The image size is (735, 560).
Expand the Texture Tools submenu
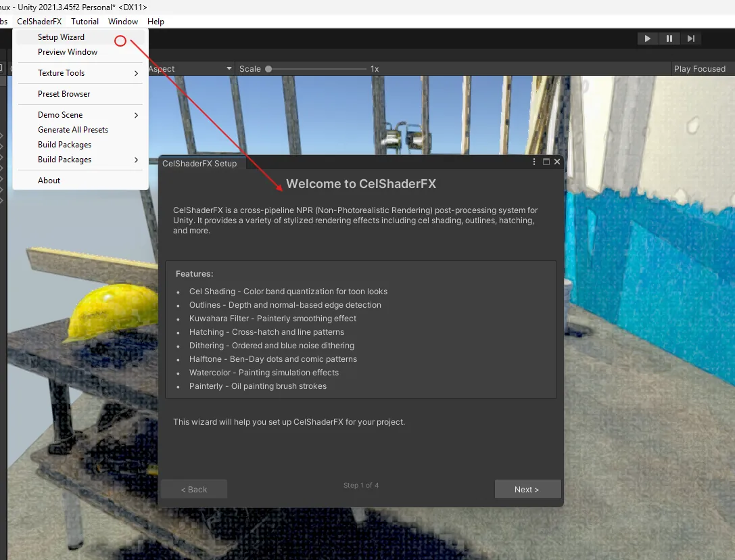pyautogui.click(x=80, y=72)
